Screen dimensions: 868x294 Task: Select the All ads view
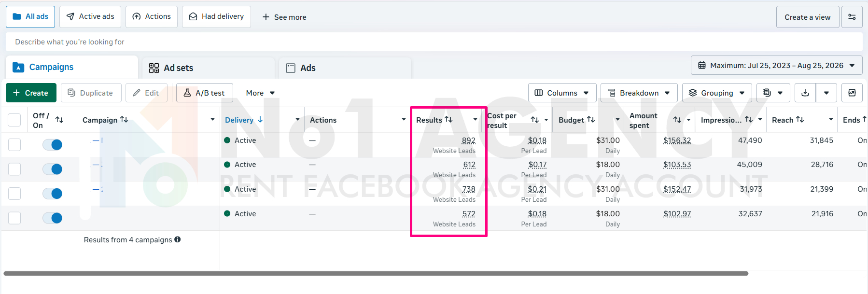click(30, 17)
